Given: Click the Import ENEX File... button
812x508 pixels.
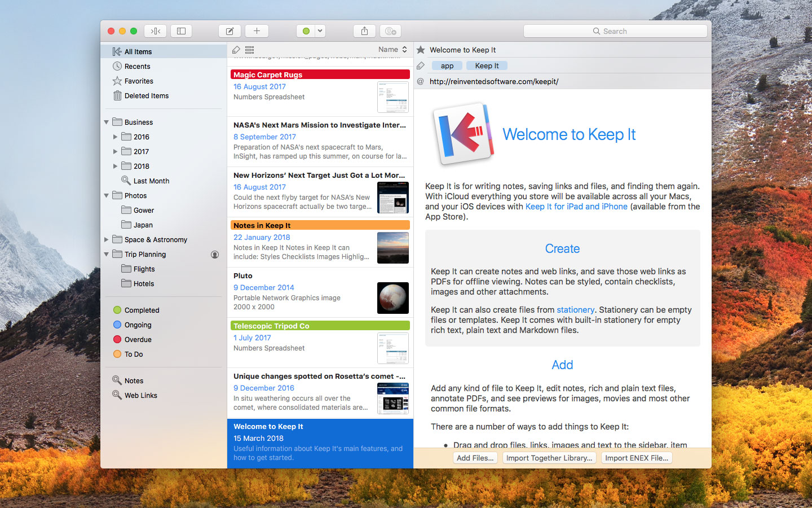Looking at the screenshot, I should [x=637, y=458].
